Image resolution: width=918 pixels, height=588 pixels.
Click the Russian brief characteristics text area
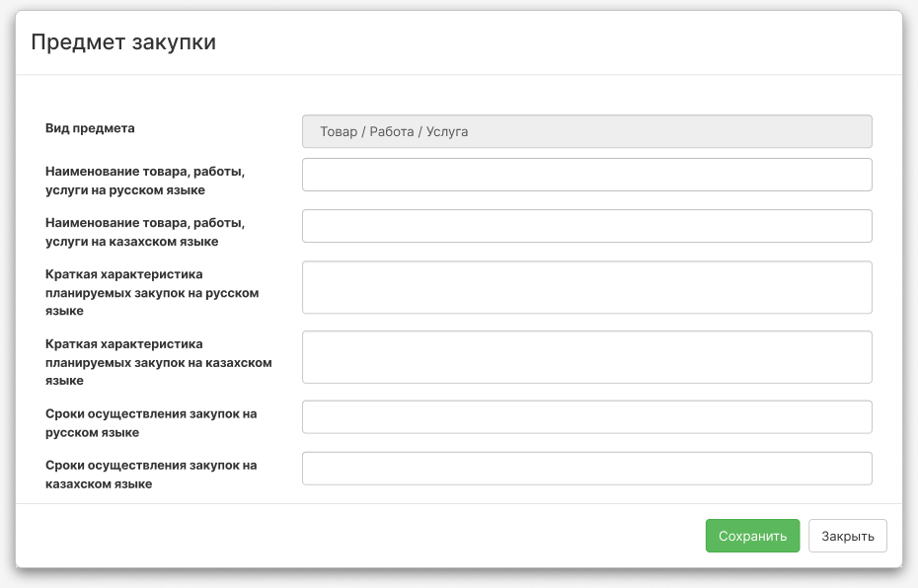(587, 287)
